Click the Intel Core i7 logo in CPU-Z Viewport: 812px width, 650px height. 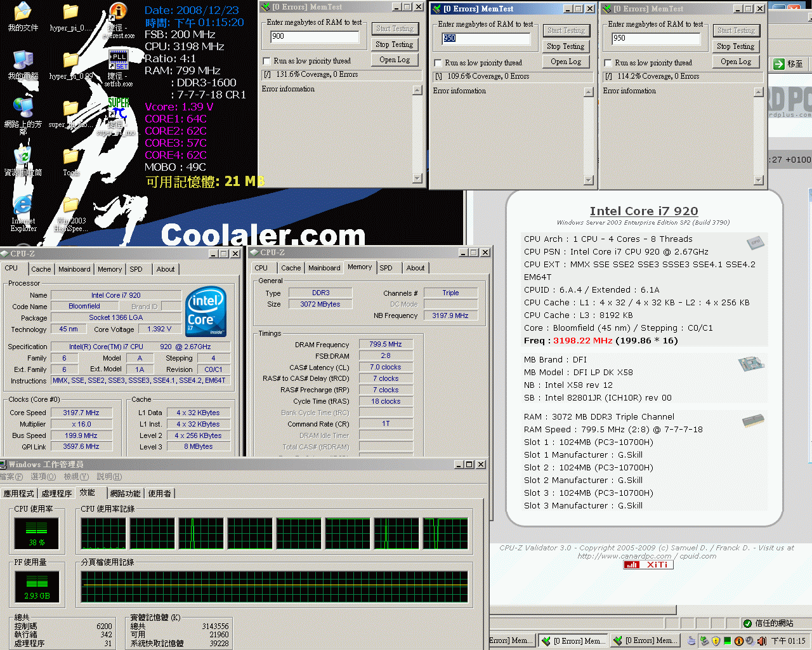(x=206, y=312)
